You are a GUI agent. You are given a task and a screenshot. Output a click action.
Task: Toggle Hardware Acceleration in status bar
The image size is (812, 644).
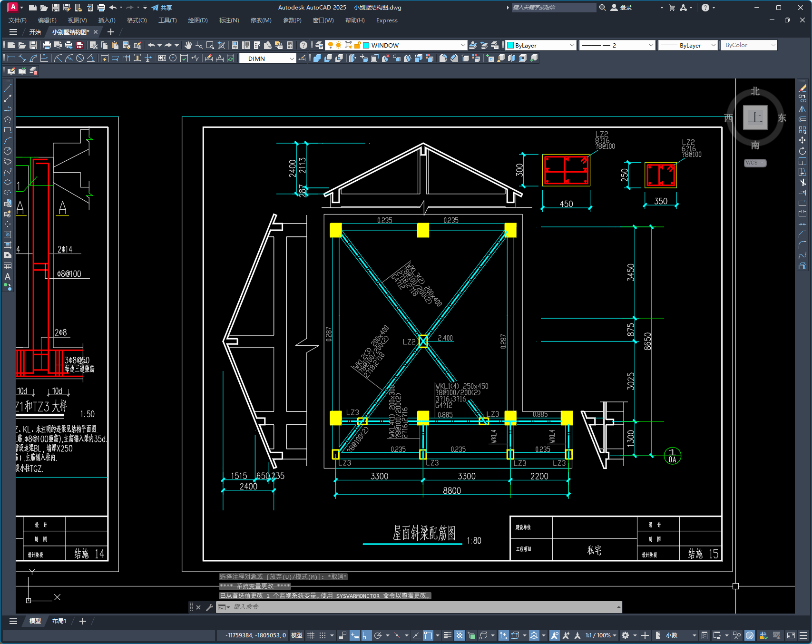(x=750, y=635)
